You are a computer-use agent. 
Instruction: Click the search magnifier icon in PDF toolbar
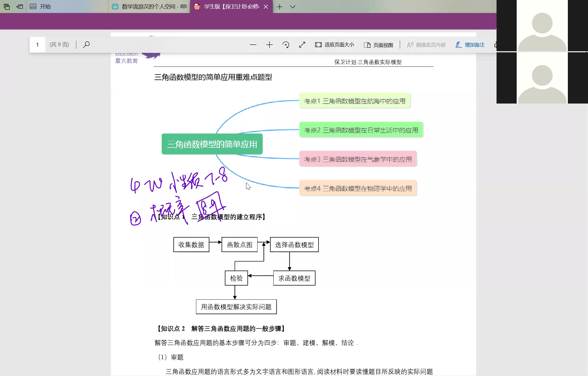pos(86,44)
